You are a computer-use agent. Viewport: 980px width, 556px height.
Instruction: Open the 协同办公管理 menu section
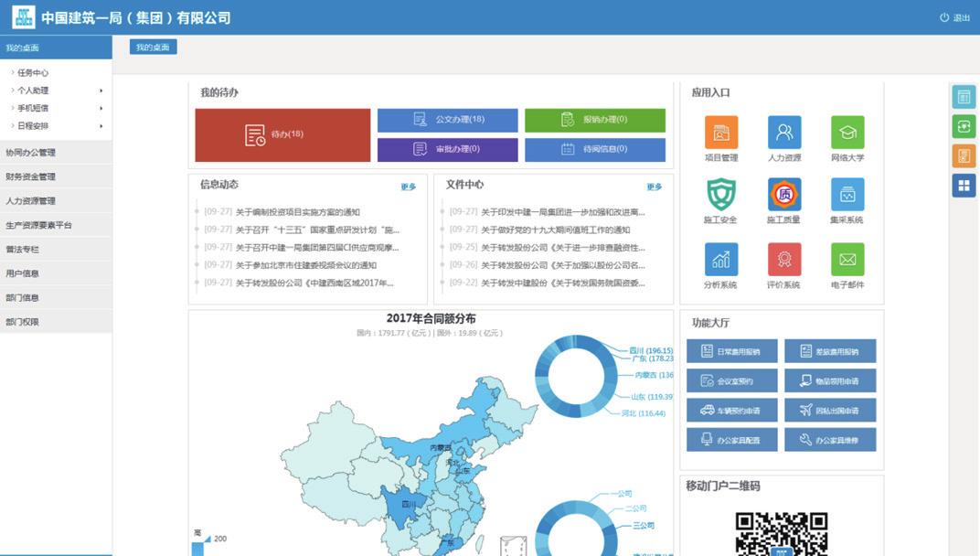coord(31,153)
